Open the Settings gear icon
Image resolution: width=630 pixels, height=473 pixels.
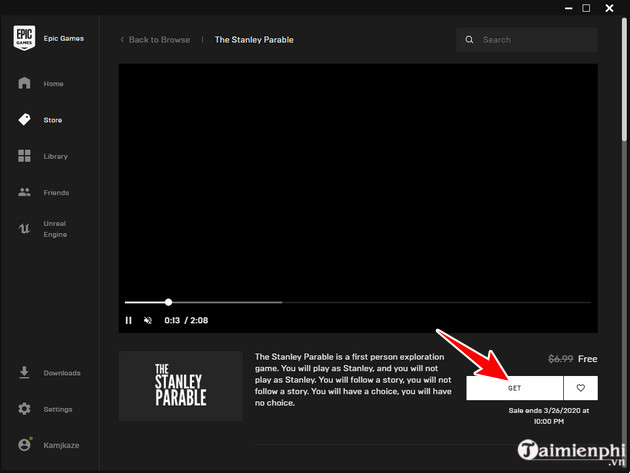(24, 409)
